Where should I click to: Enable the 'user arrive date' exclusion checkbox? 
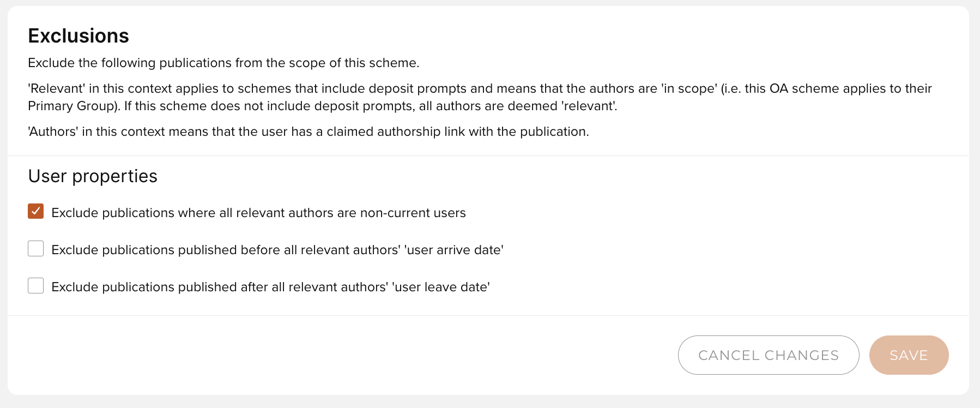point(36,249)
